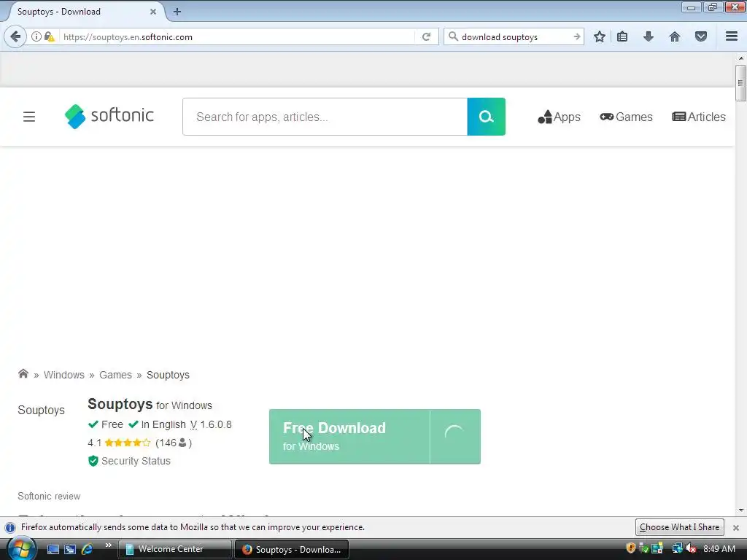
Task: Click the Free Download for Windows button
Action: point(349,436)
